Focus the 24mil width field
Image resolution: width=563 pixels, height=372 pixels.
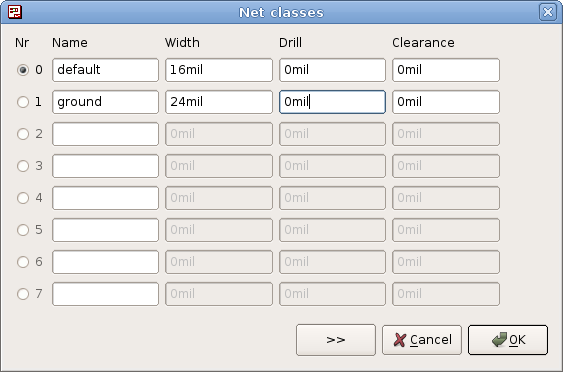pos(219,102)
